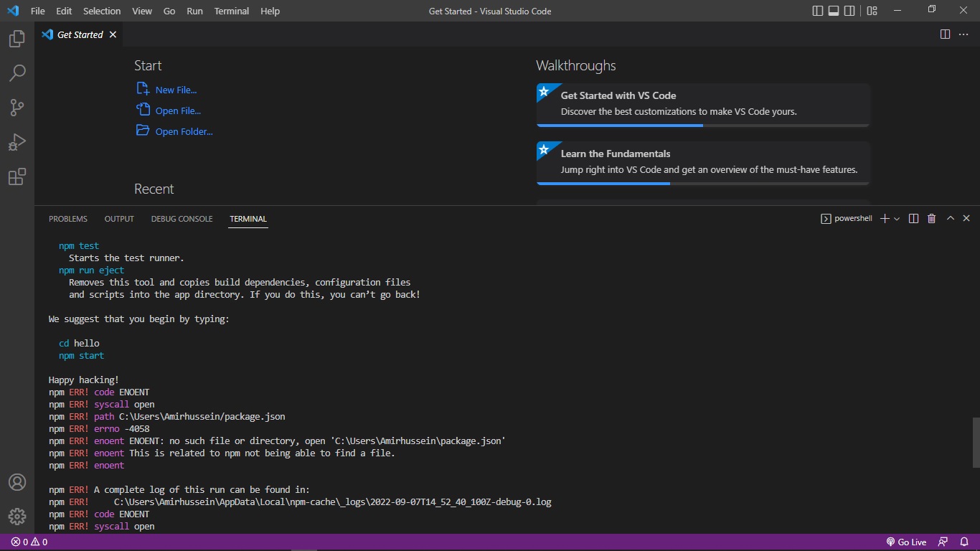Switch to the Problems tab
The height and width of the screenshot is (551, 980).
click(68, 219)
